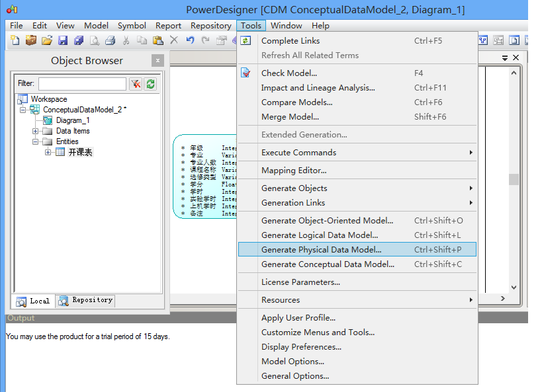542x392 pixels.
Task: Open the diagram tab list dropdown arrow
Action: [x=505, y=58]
